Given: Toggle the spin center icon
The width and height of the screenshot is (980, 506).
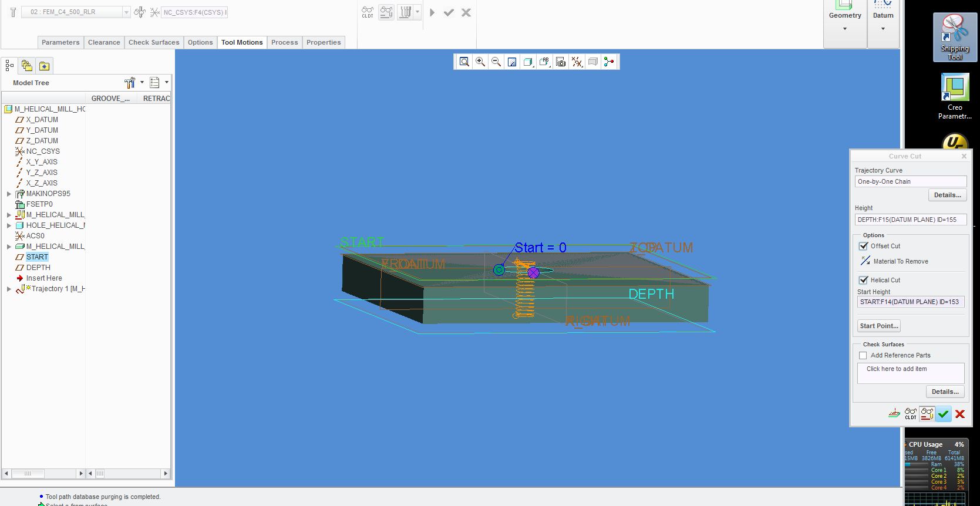Looking at the screenshot, I should point(609,62).
